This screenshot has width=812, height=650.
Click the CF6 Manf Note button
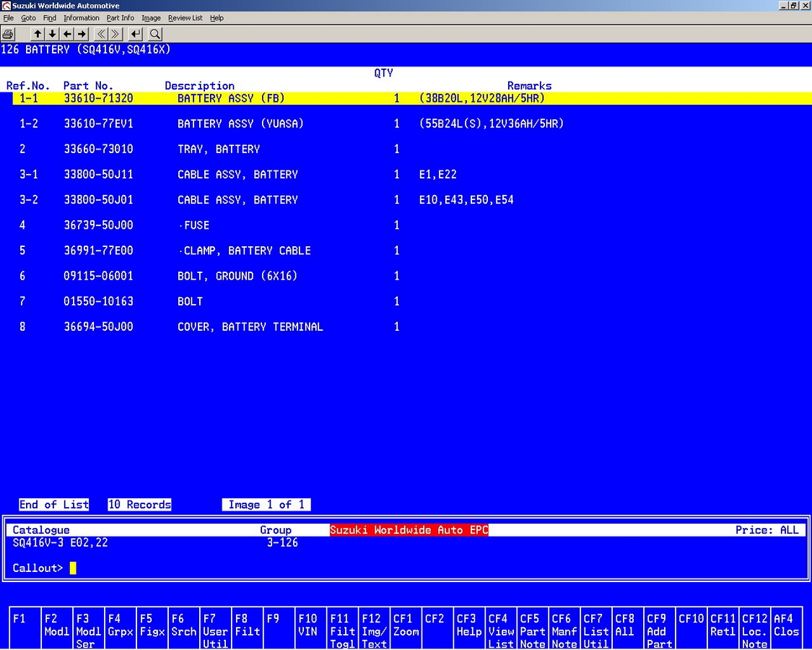click(564, 628)
